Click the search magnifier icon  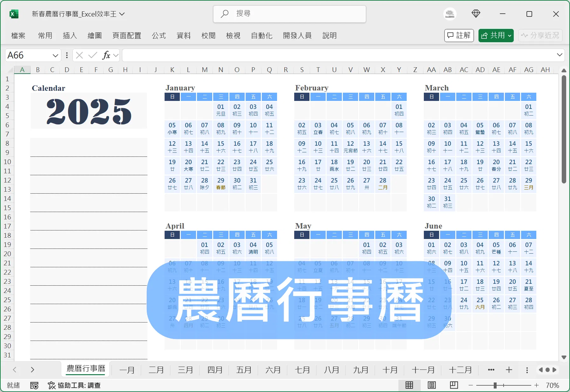(x=225, y=14)
